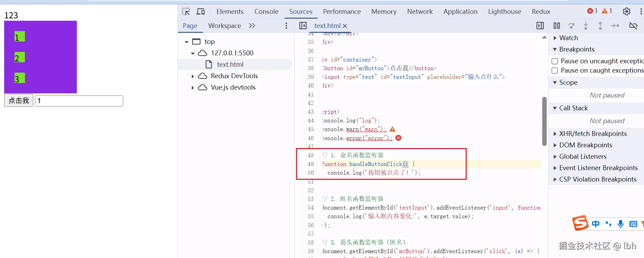Toggle the IME punctuation mode icon
The height and width of the screenshot is (258, 644).
click(x=608, y=224)
